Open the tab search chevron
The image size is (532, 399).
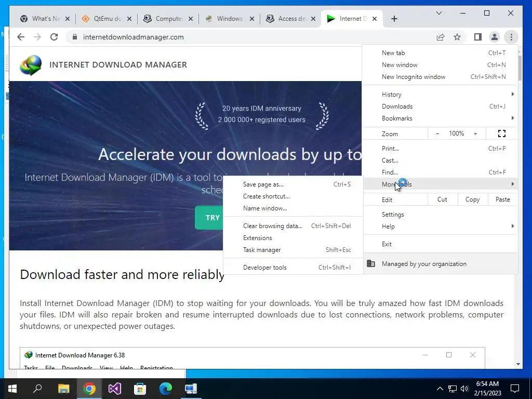(439, 13)
